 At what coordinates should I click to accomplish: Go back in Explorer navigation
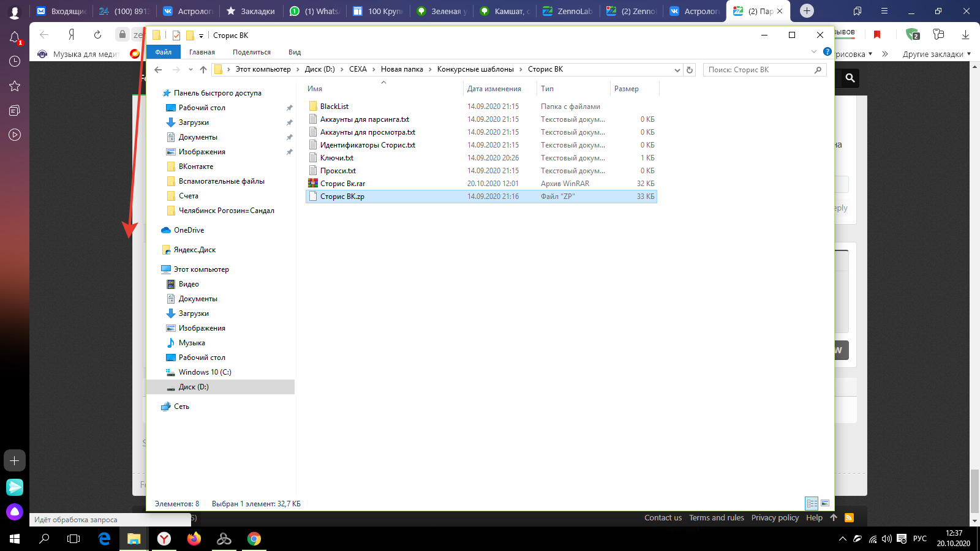[158, 70]
